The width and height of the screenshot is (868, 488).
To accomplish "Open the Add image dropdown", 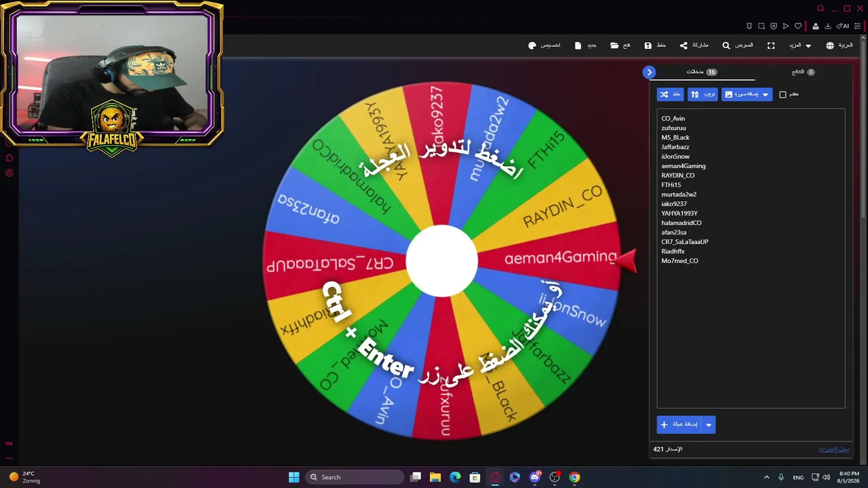I will point(747,95).
